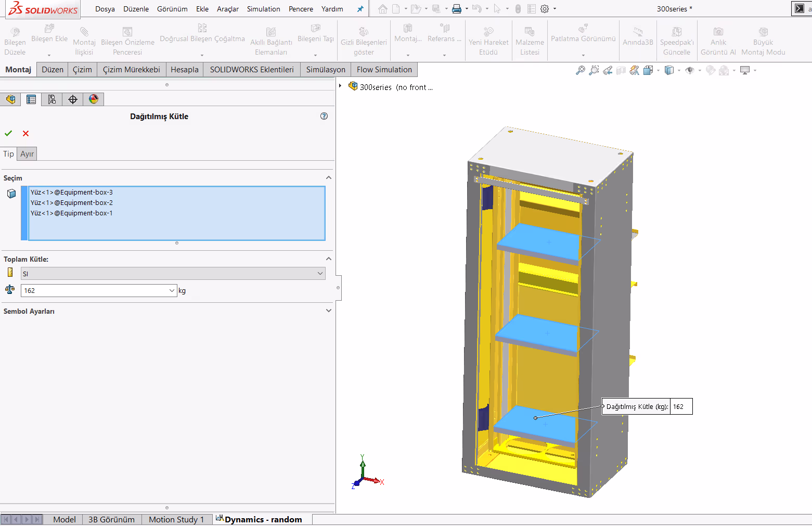Expand the 300series flyout tree arrow
The height and width of the screenshot is (526, 812).
340,86
